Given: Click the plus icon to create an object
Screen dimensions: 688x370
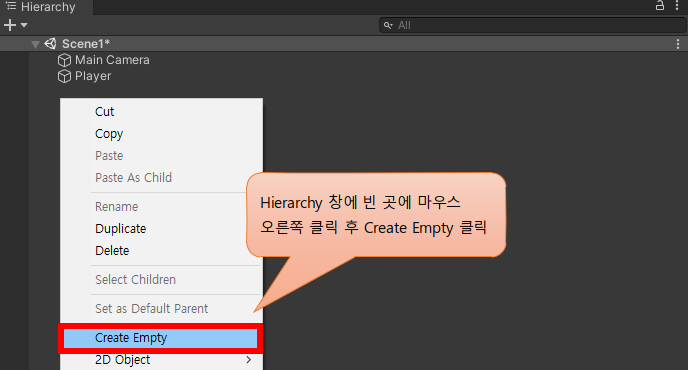Looking at the screenshot, I should pyautogui.click(x=10, y=25).
